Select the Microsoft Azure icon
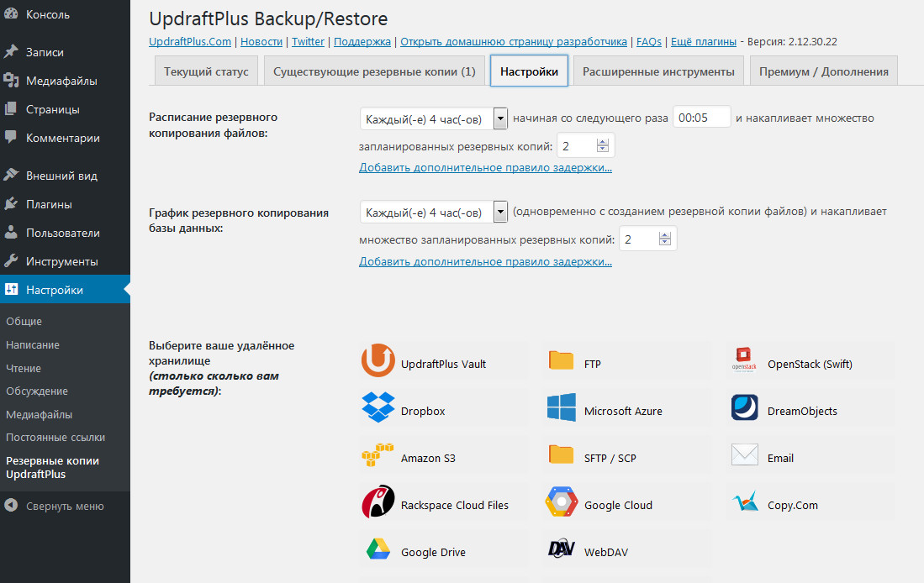This screenshot has height=583, width=924. pos(562,408)
